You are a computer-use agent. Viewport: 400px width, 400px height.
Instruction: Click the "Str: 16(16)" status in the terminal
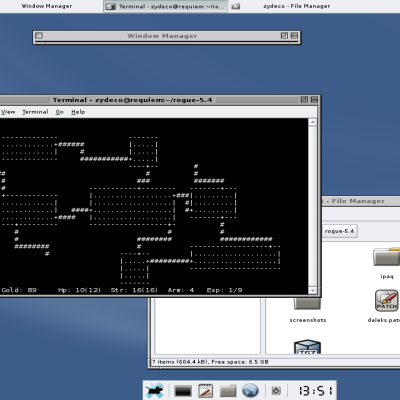click(x=134, y=290)
